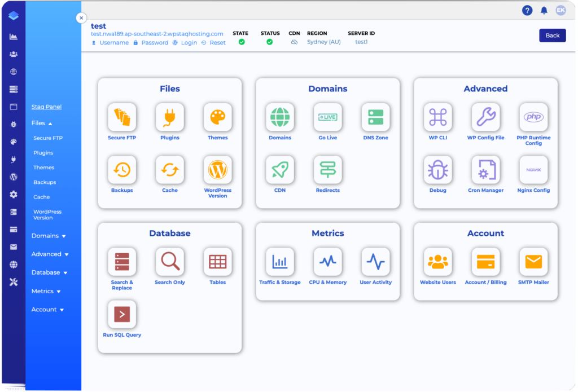578x392 pixels.
Task: Click the Login link for the site
Action: pyautogui.click(x=189, y=42)
